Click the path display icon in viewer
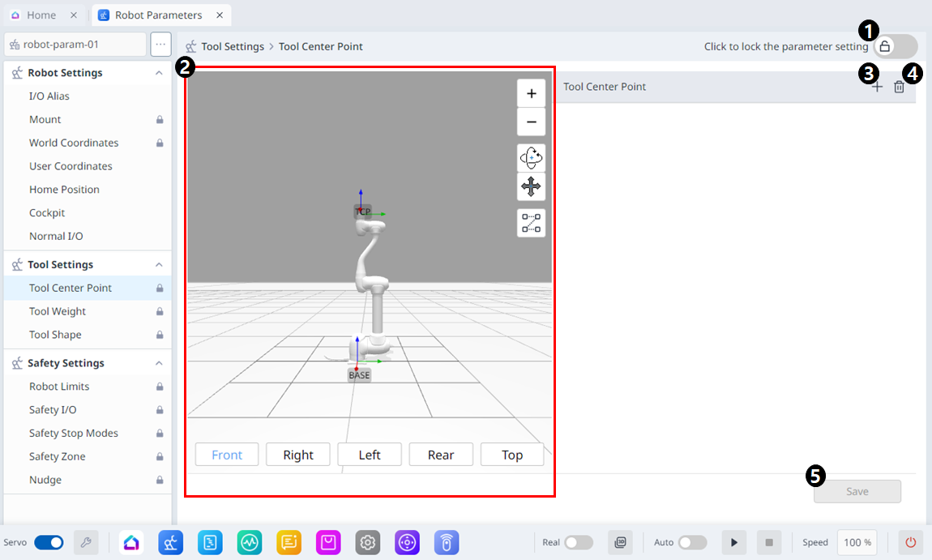This screenshot has height=560, width=932. tap(531, 223)
